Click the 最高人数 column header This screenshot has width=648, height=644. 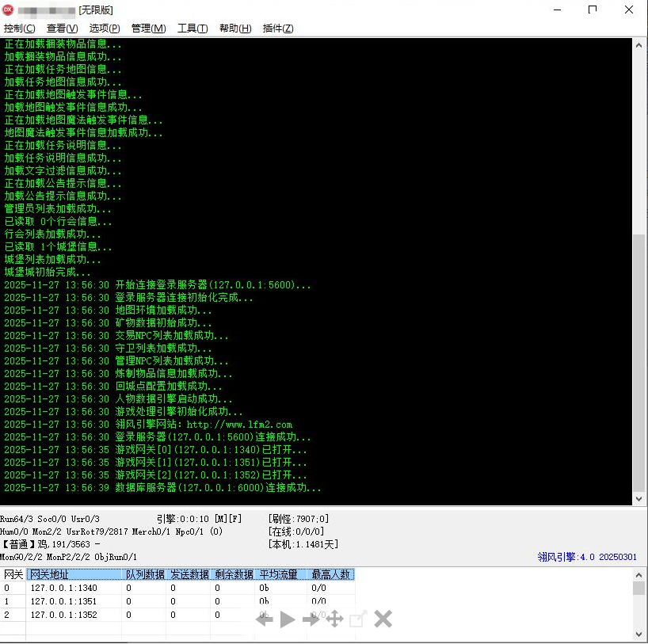point(330,574)
